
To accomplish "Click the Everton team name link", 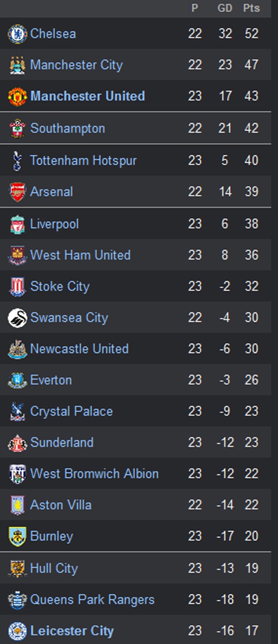I will 51,380.
